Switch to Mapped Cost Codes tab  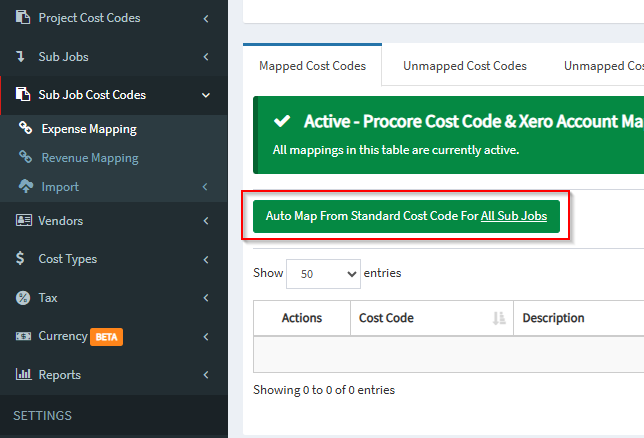pyautogui.click(x=312, y=66)
